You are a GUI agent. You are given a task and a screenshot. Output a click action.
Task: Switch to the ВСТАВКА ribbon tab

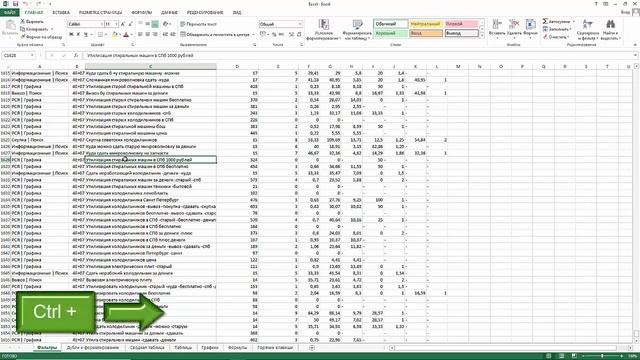61,13
